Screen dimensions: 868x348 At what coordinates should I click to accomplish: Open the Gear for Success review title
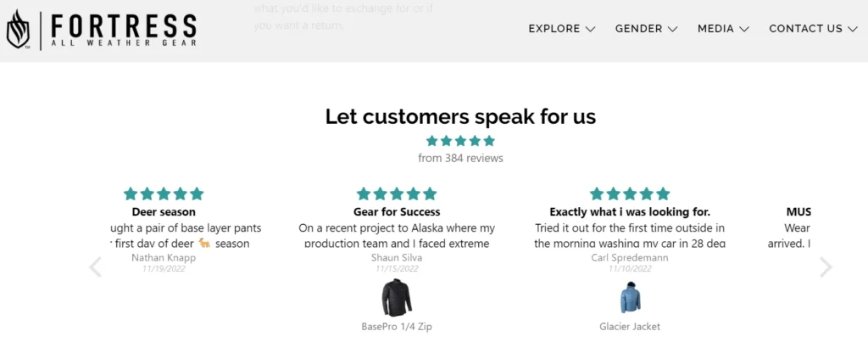[x=397, y=211]
